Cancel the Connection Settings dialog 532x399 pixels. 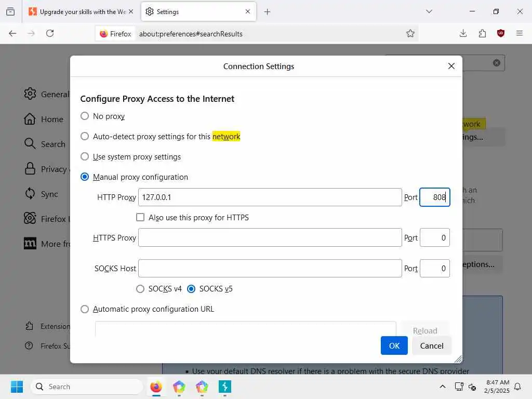point(432,345)
